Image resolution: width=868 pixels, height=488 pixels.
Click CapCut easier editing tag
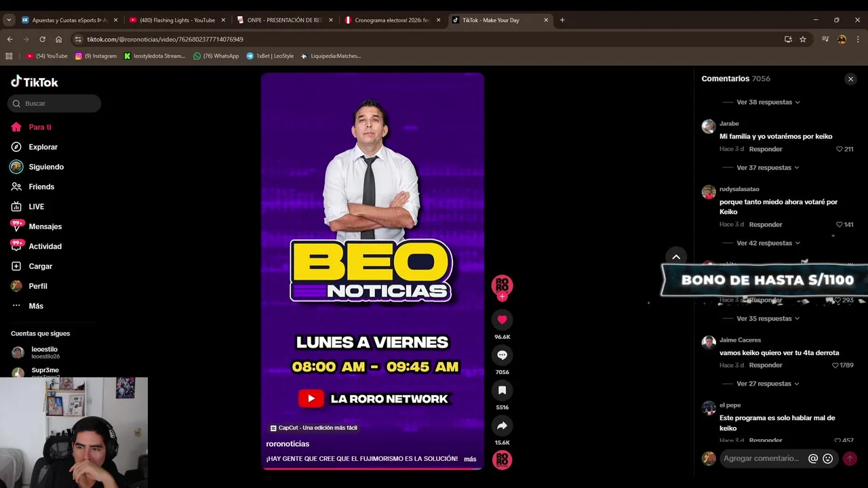pyautogui.click(x=313, y=428)
